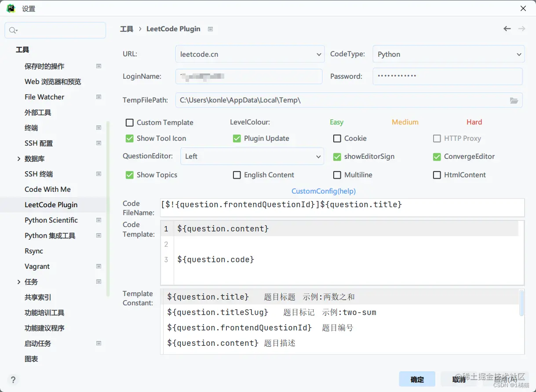Click the project-scope icon beside LeetCode Plugin breadcrumb
The height and width of the screenshot is (392, 536).
pyautogui.click(x=210, y=29)
